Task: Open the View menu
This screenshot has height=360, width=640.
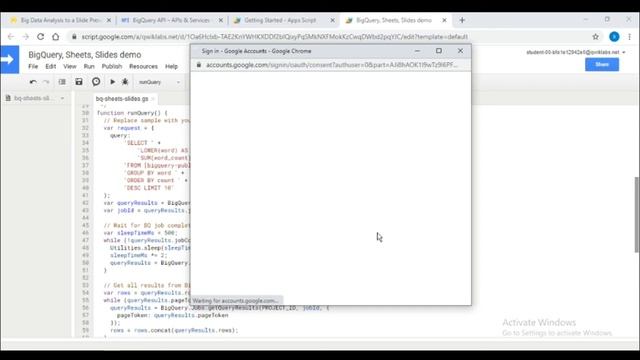Action: tap(70, 67)
